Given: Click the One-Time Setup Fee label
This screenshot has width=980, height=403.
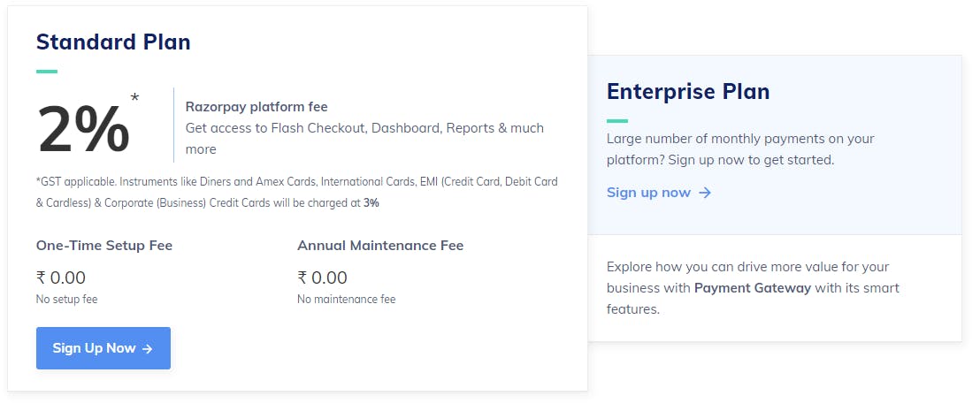Looking at the screenshot, I should [104, 245].
